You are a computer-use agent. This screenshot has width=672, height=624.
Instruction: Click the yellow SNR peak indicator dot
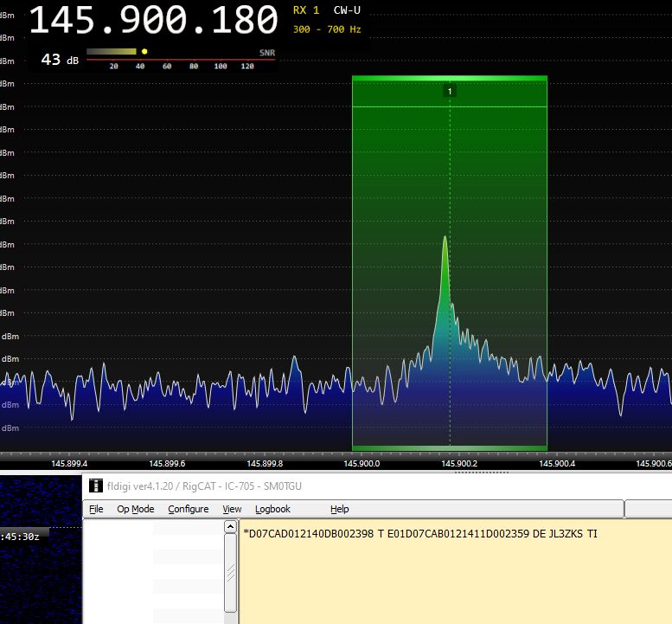[144, 51]
